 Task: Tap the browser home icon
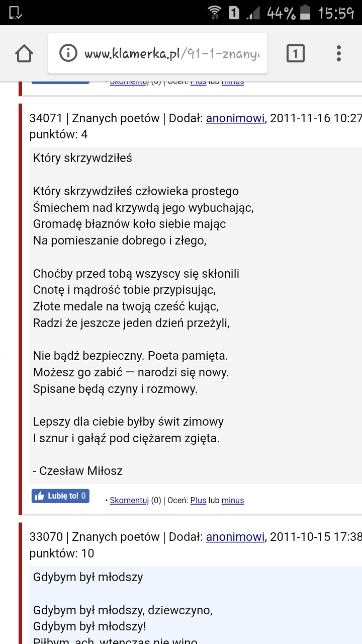tap(24, 53)
